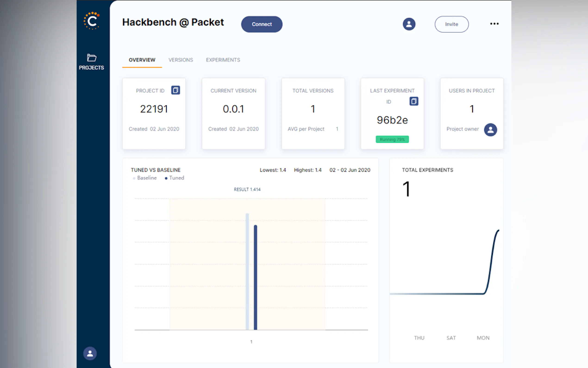Screen dimensions: 588x368
Task: Click the date range 02 - 02 Jun 2020
Action: tap(350, 170)
